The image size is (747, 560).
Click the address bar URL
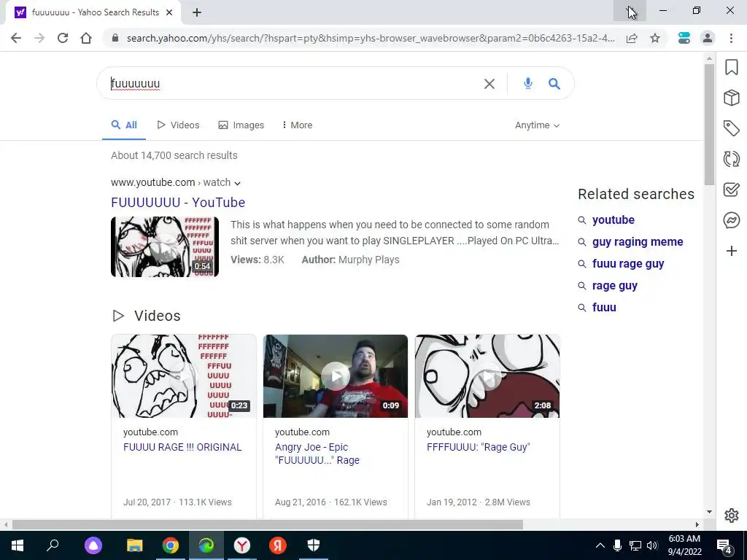370,38
